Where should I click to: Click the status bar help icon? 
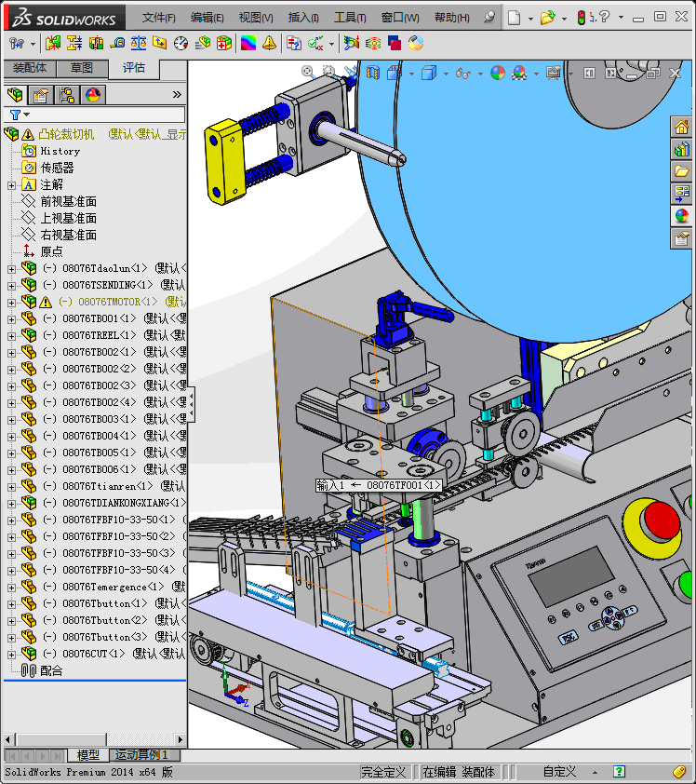coord(619,772)
